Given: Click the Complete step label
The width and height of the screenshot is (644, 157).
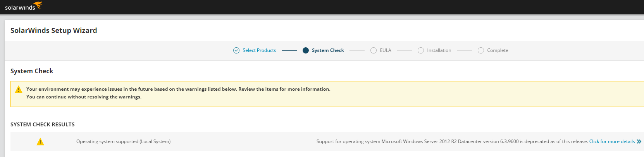Looking at the screenshot, I should [x=498, y=50].
